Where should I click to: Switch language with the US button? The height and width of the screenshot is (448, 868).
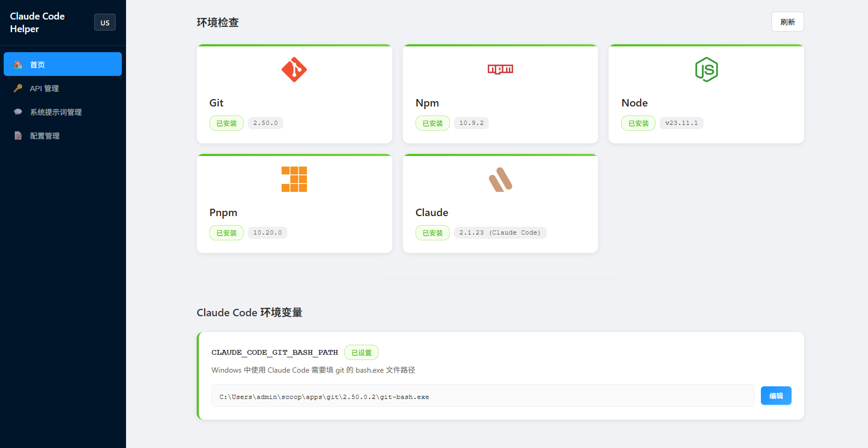pyautogui.click(x=105, y=23)
